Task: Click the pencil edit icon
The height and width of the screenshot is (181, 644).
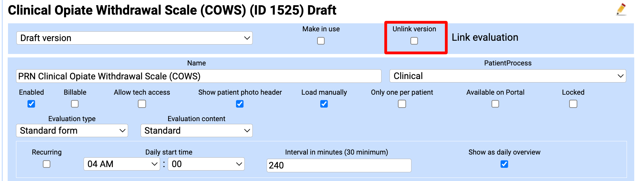Action: pyautogui.click(x=621, y=9)
